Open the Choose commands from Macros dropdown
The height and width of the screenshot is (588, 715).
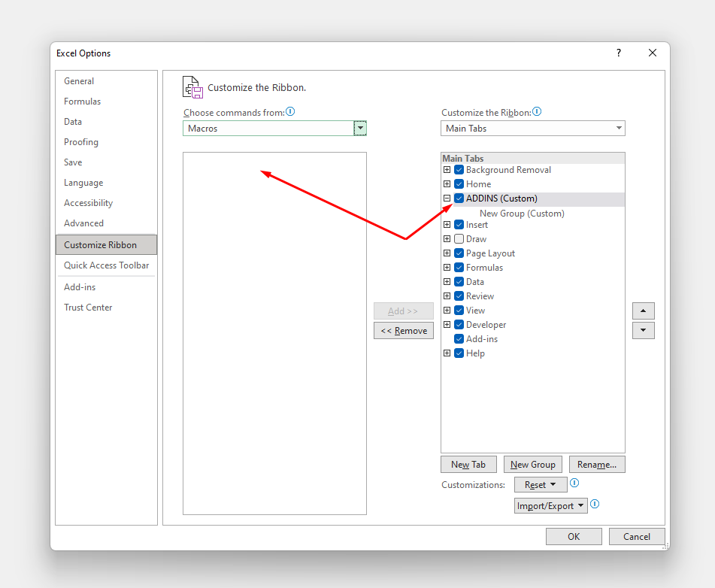coord(360,128)
